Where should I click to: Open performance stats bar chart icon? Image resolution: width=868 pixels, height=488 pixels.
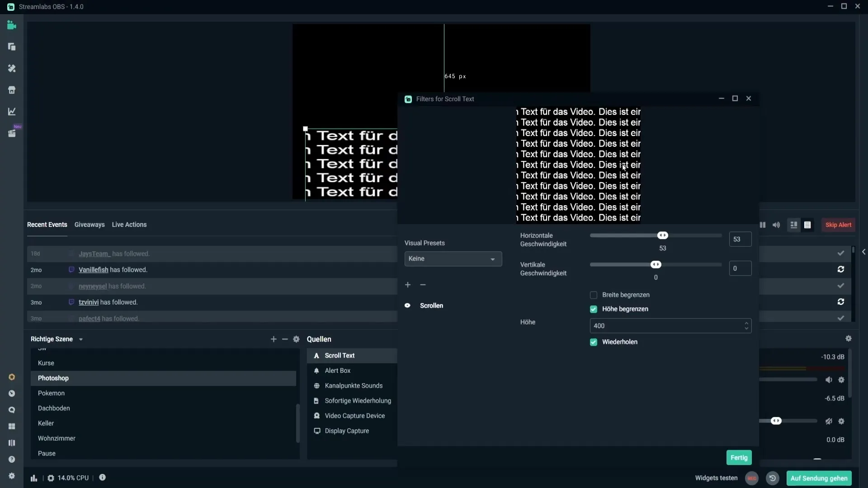click(x=34, y=478)
